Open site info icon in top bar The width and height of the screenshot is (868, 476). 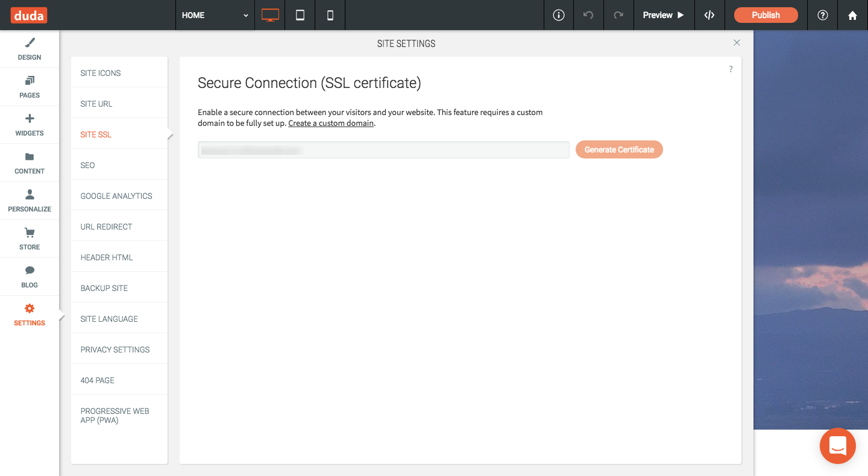pos(559,15)
